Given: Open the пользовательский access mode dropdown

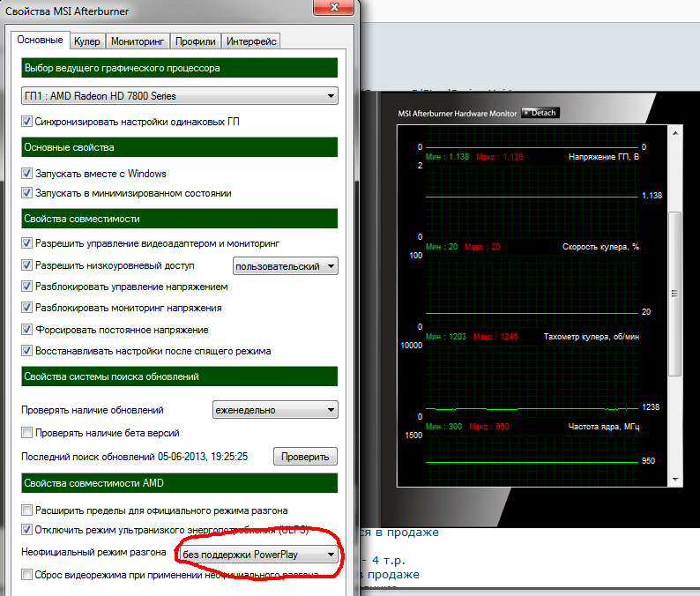Looking at the screenshot, I should [286, 266].
